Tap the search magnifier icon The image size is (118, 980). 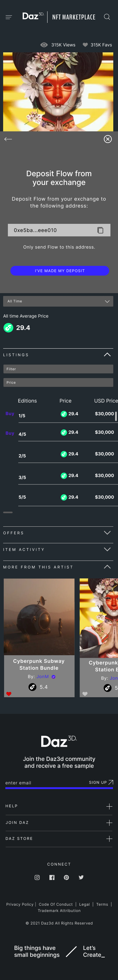107,17
